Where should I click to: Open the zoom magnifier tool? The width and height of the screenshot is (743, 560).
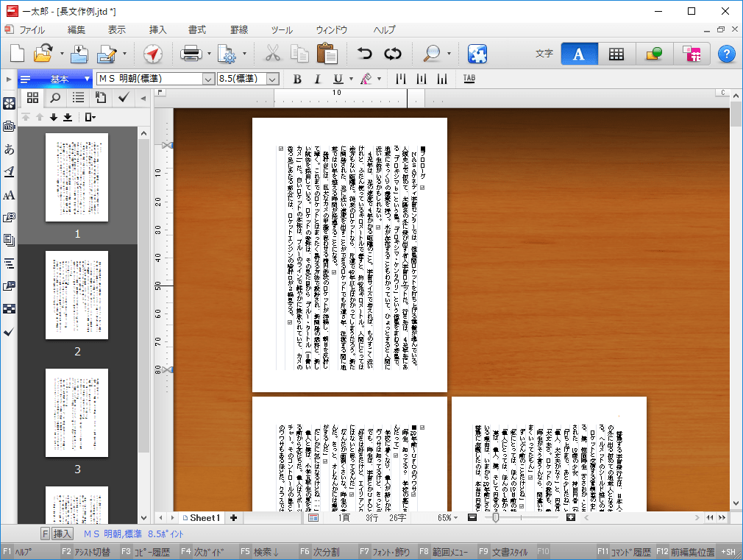432,54
